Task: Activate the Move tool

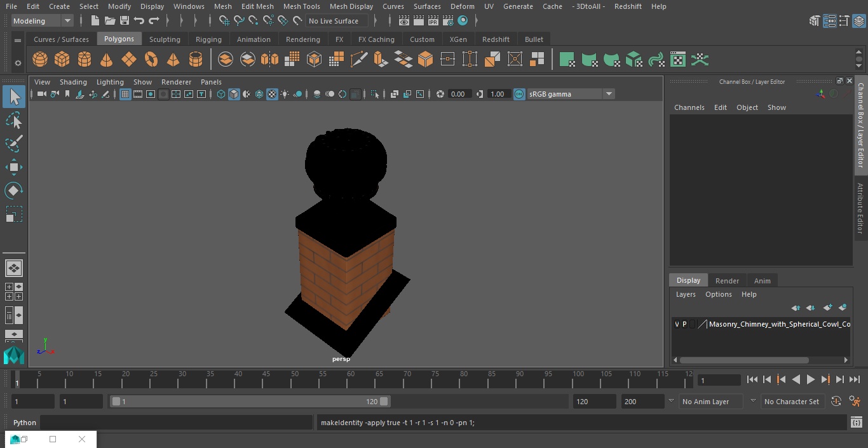Action: (14, 167)
